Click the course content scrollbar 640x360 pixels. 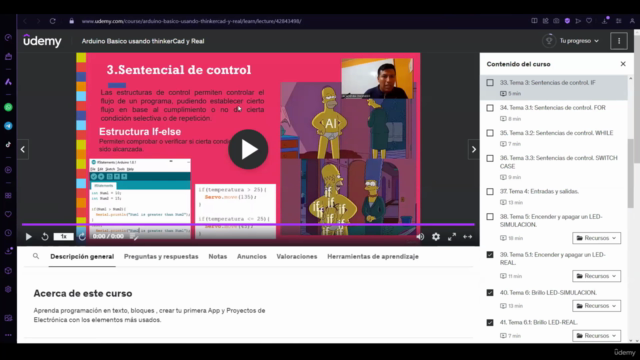point(631,173)
